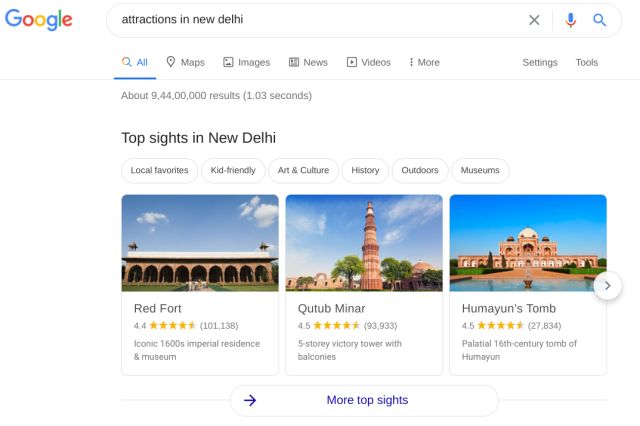Select the Art & Culture chip

coord(303,170)
